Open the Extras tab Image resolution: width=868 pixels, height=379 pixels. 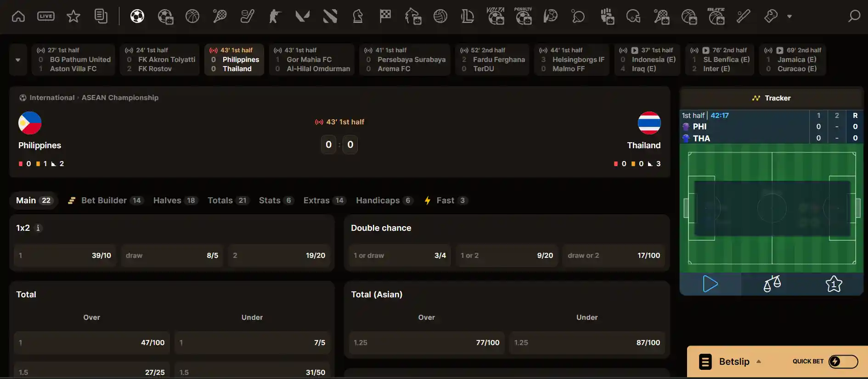pos(325,201)
